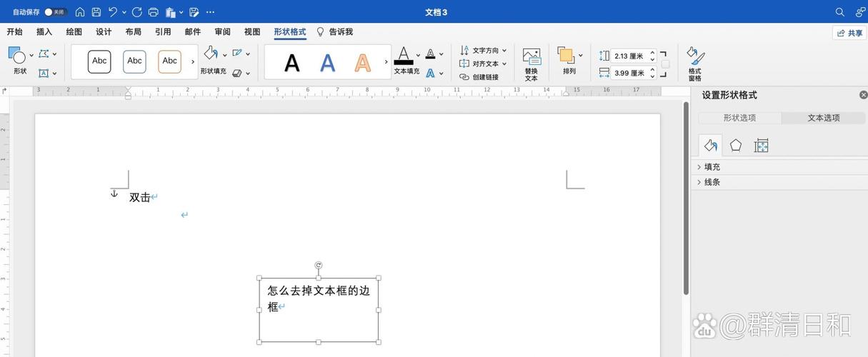
Task: Switch to the 邮件 tab
Action: point(193,32)
